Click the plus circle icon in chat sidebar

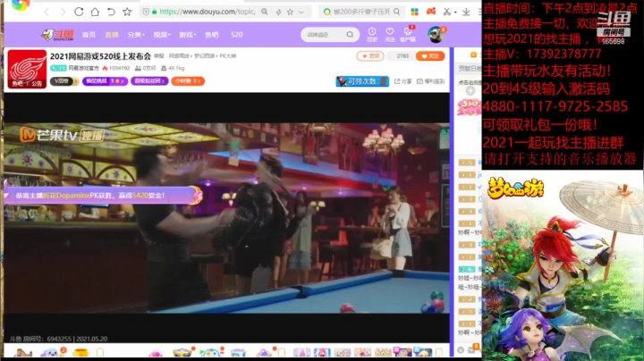(470, 90)
